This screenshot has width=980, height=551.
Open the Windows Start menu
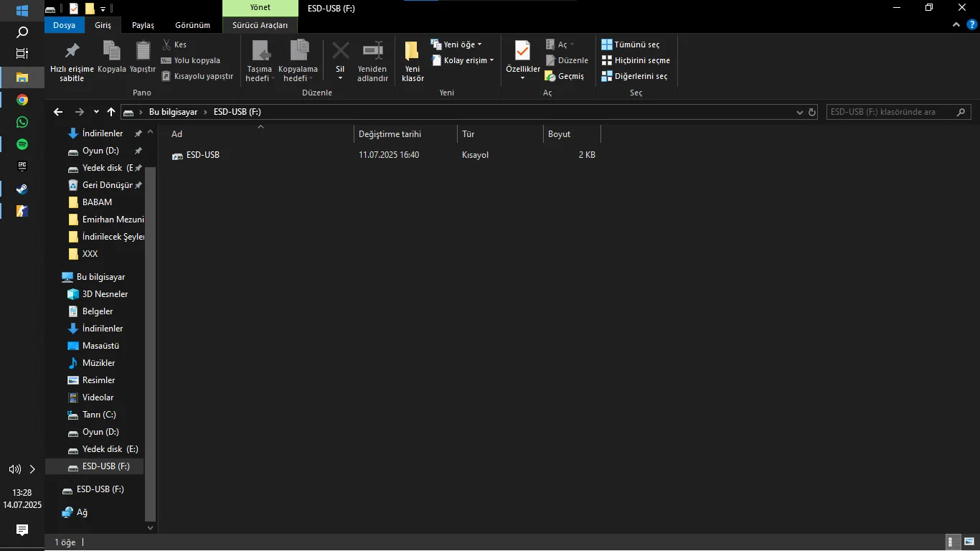point(22,11)
